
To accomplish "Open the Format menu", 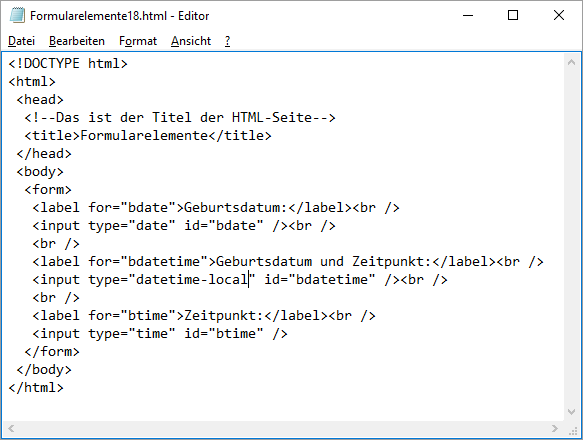I will [138, 41].
